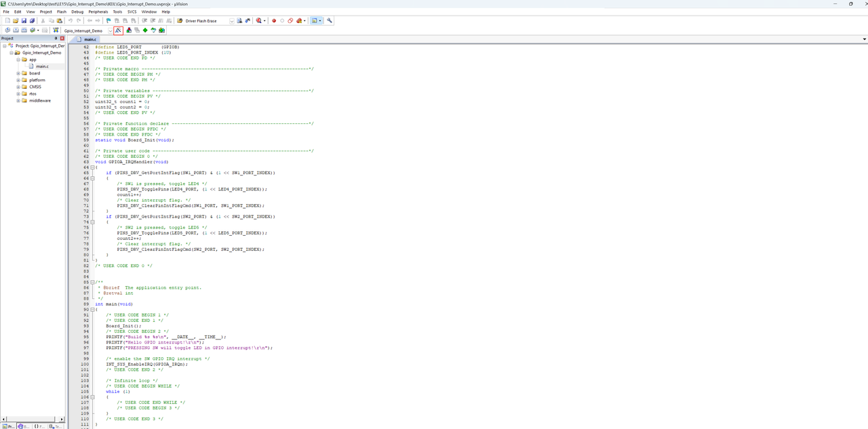Click the Redo icon
The width and height of the screenshot is (868, 429).
coord(79,21)
